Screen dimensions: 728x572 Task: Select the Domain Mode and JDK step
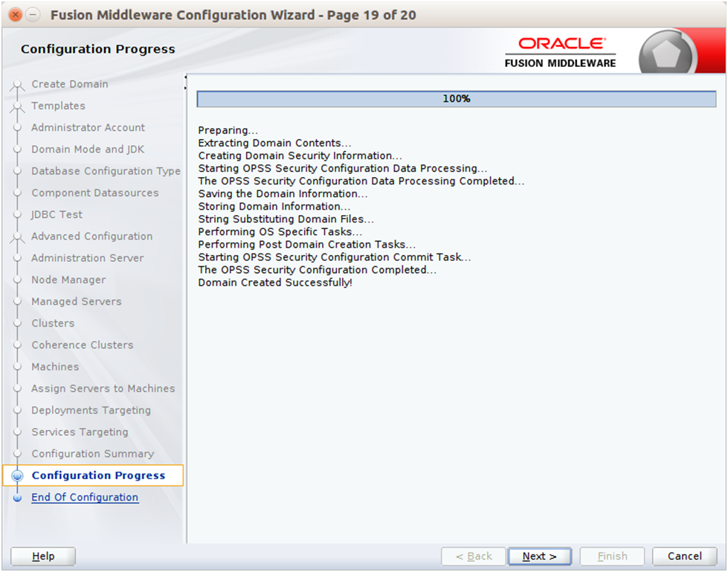[x=88, y=149]
